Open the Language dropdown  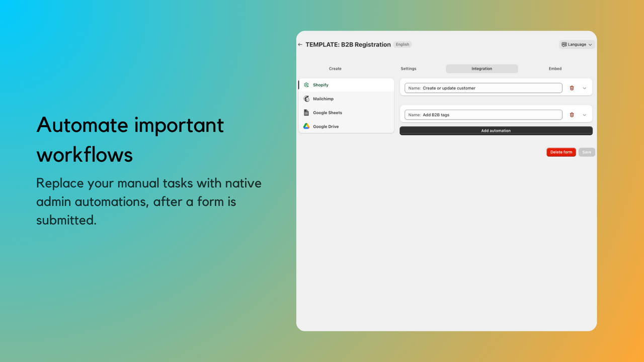[577, 45]
